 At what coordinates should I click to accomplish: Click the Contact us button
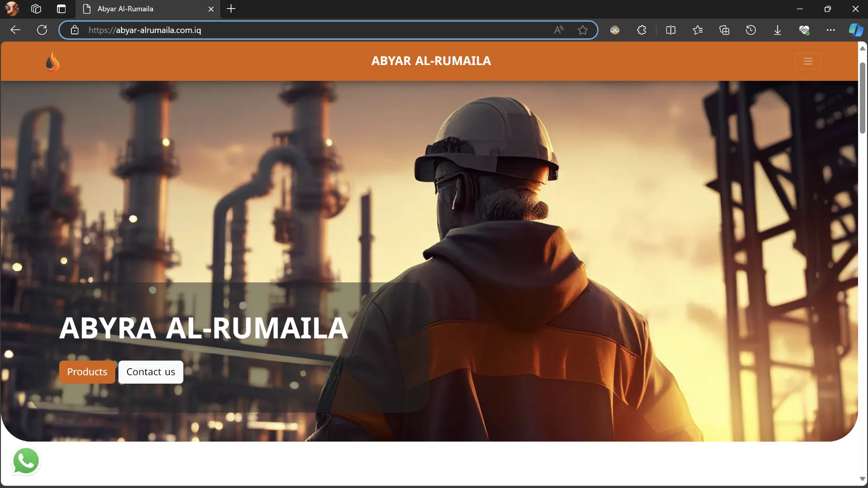[151, 372]
